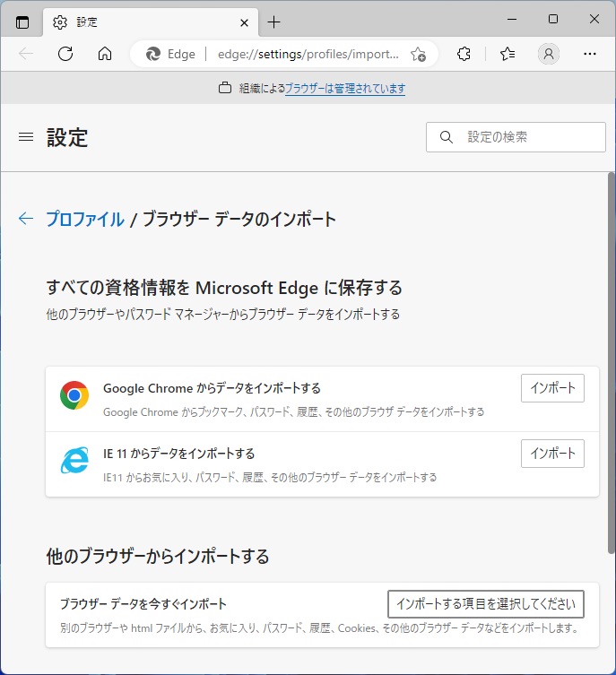Click インポート button for Google Chrome
The width and height of the screenshot is (616, 675).
pos(552,388)
